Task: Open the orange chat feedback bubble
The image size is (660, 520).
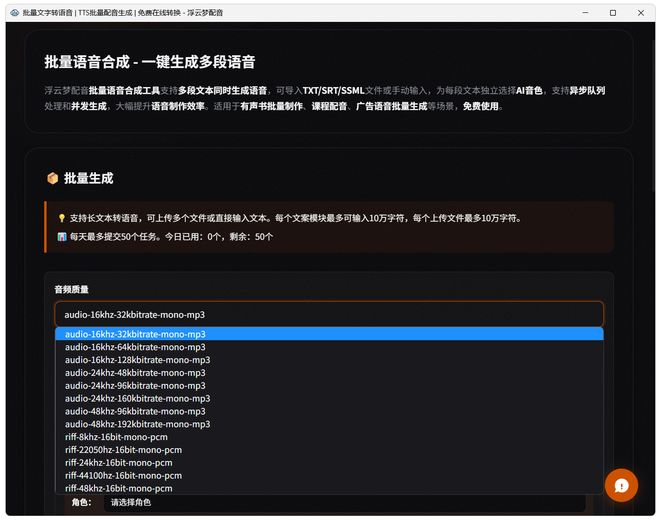Action: pyautogui.click(x=621, y=485)
